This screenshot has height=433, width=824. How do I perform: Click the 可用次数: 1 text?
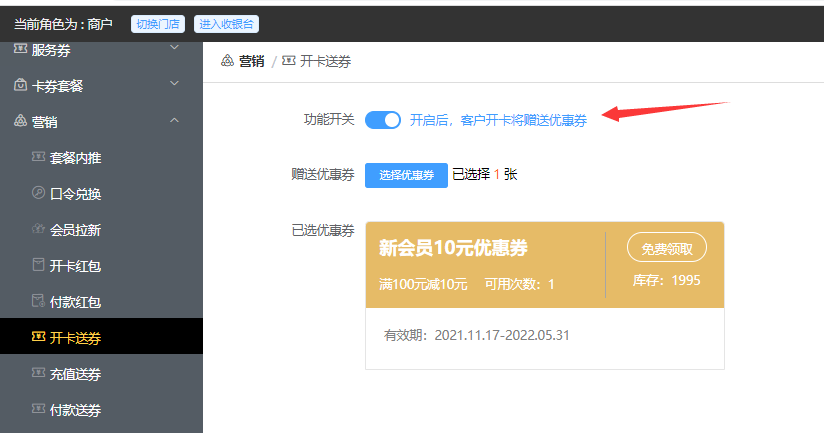[519, 284]
